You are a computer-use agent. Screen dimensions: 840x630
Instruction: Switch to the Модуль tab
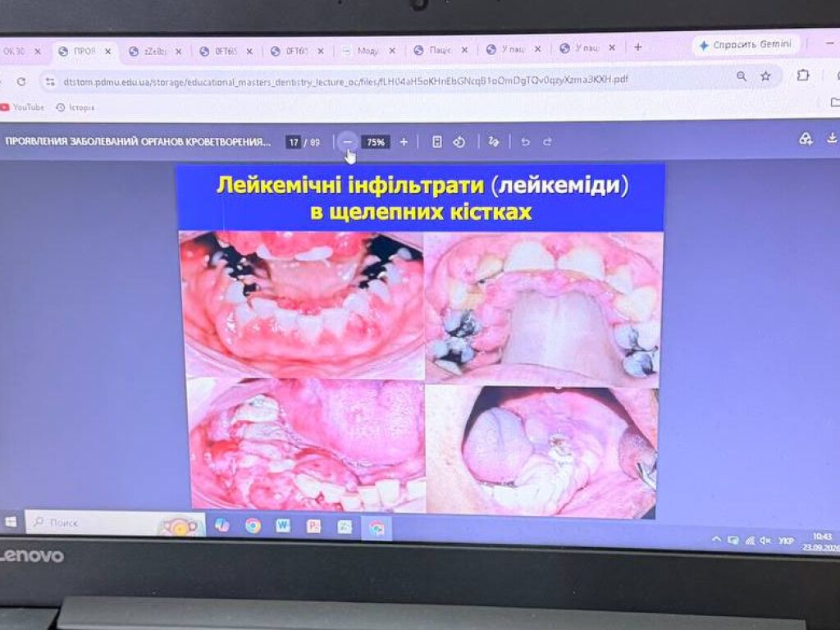[x=368, y=51]
